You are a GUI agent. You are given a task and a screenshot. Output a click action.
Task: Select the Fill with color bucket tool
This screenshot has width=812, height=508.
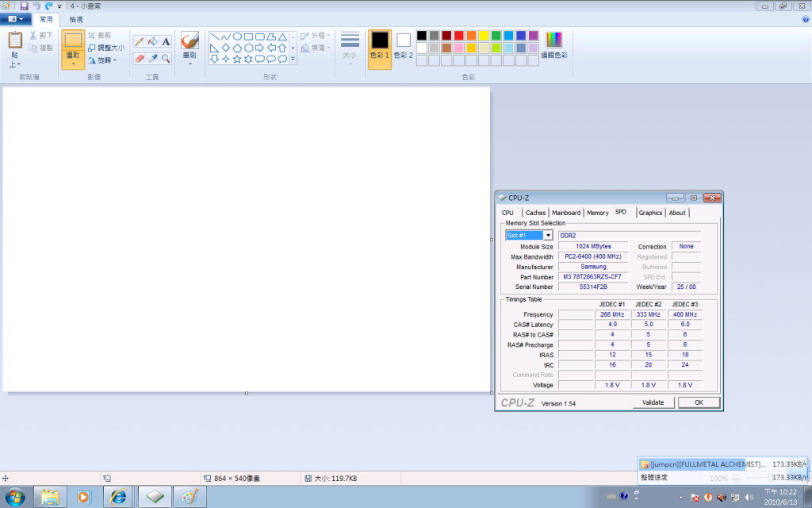click(x=153, y=41)
